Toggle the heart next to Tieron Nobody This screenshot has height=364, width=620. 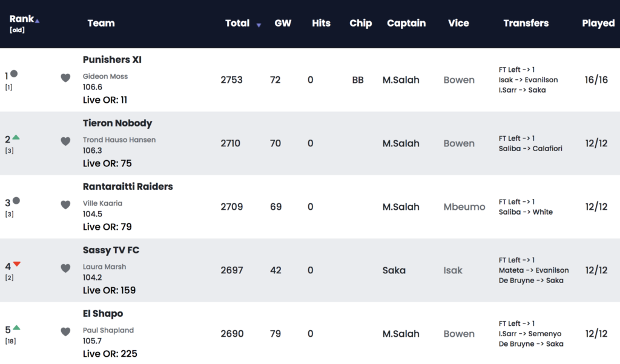coord(65,141)
